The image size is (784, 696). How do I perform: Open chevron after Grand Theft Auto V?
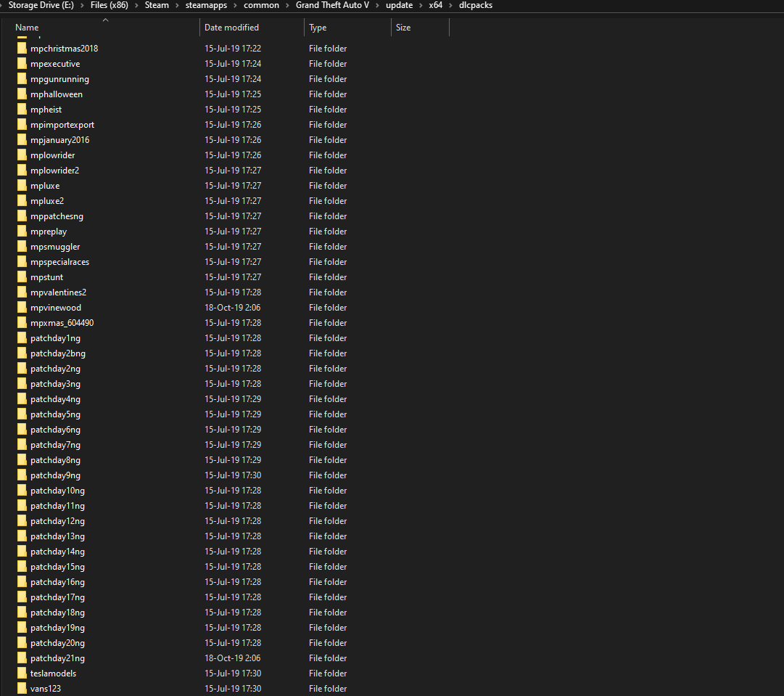coord(378,6)
